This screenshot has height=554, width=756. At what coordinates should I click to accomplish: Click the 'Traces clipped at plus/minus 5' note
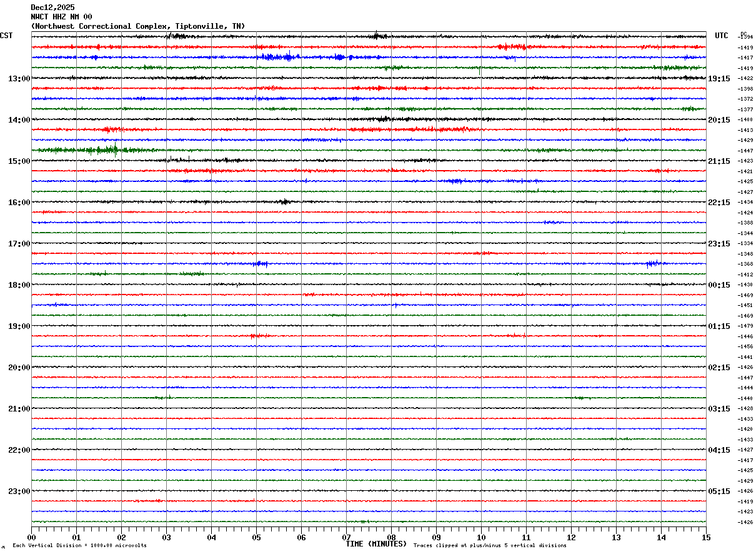click(x=490, y=545)
